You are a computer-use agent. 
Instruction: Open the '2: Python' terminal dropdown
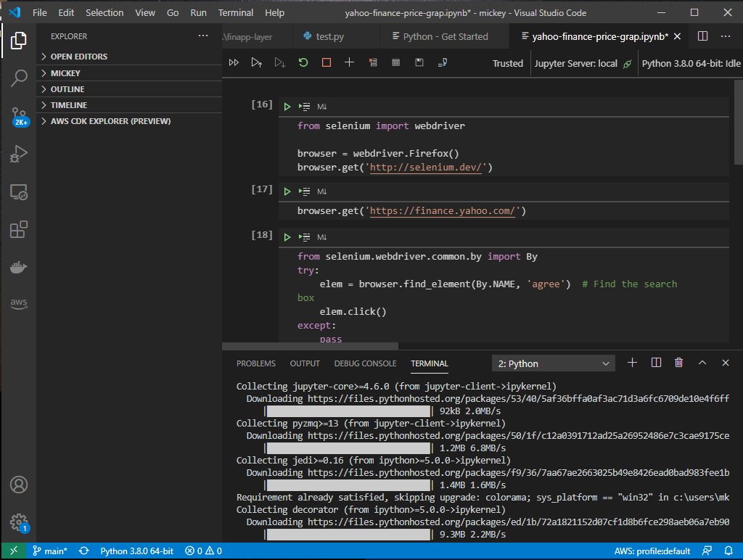point(553,363)
